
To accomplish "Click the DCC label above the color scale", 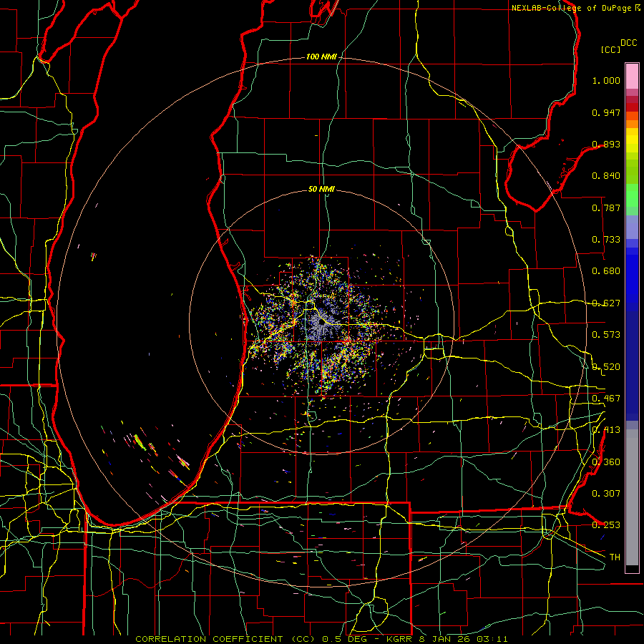I will (628, 43).
